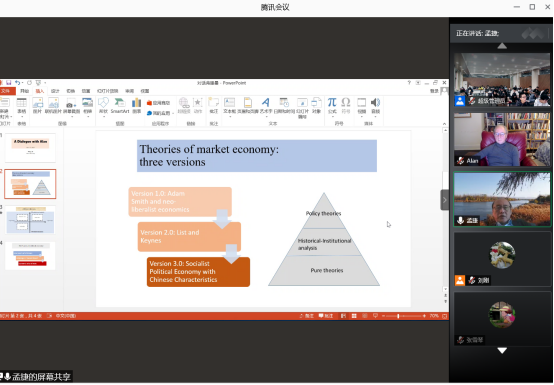Click the chart icon beside SmartArt

click(x=136, y=105)
